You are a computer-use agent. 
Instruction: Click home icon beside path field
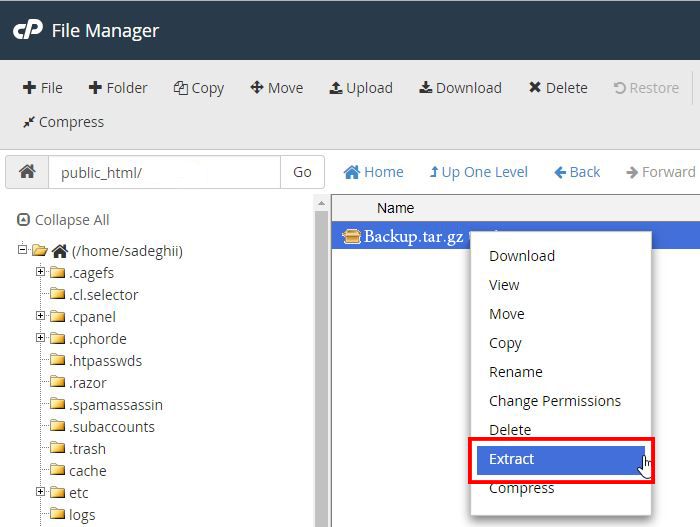coord(27,172)
